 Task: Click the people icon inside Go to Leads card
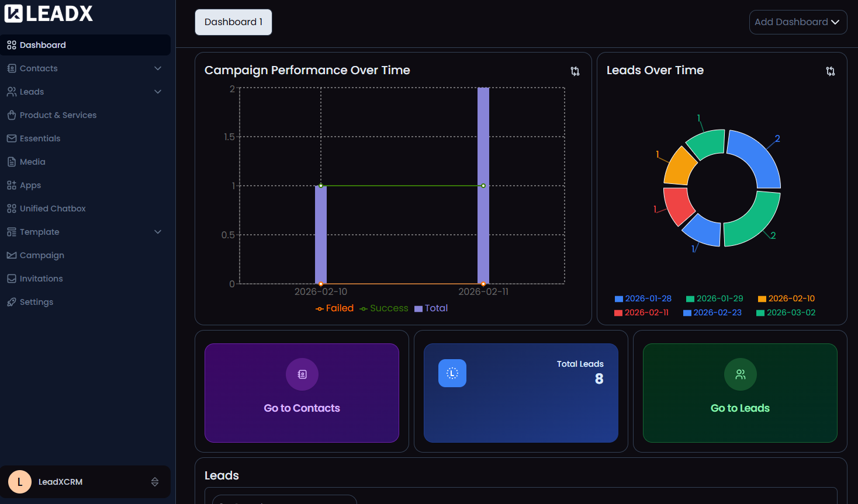pyautogui.click(x=739, y=374)
